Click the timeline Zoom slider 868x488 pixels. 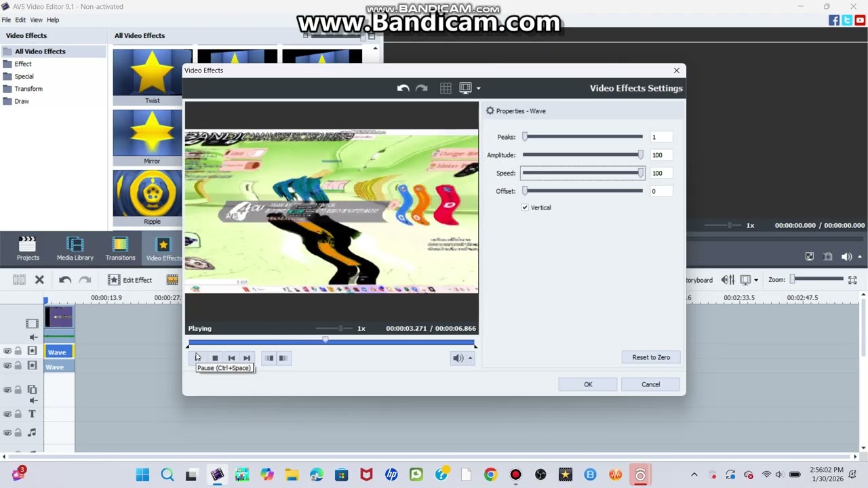(817, 279)
